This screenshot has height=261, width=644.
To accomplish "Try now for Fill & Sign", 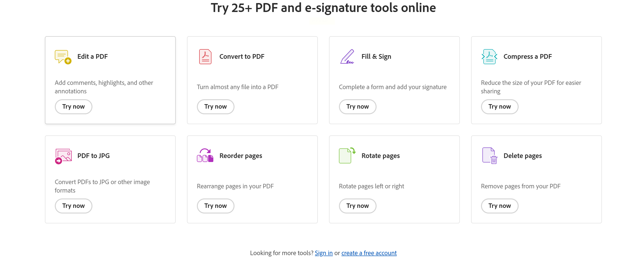I will click(x=358, y=107).
